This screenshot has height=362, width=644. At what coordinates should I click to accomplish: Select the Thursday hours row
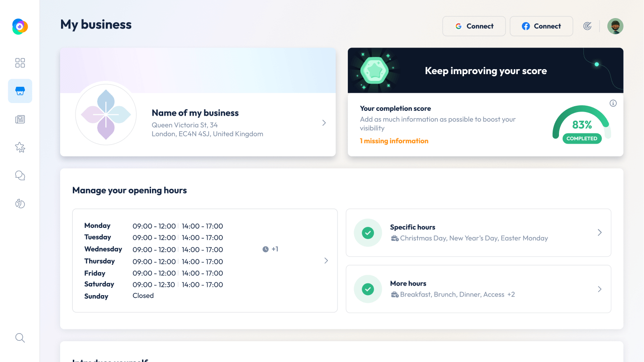point(153,261)
